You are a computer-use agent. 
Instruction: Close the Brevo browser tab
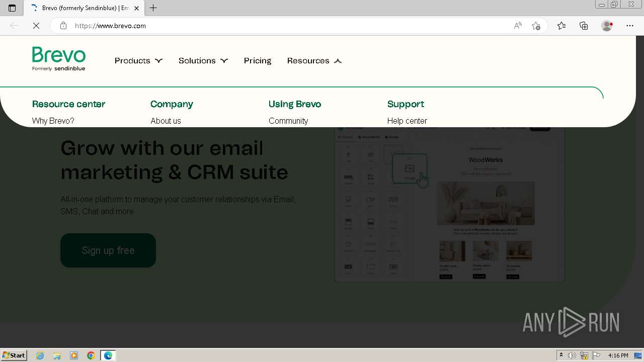point(136,8)
